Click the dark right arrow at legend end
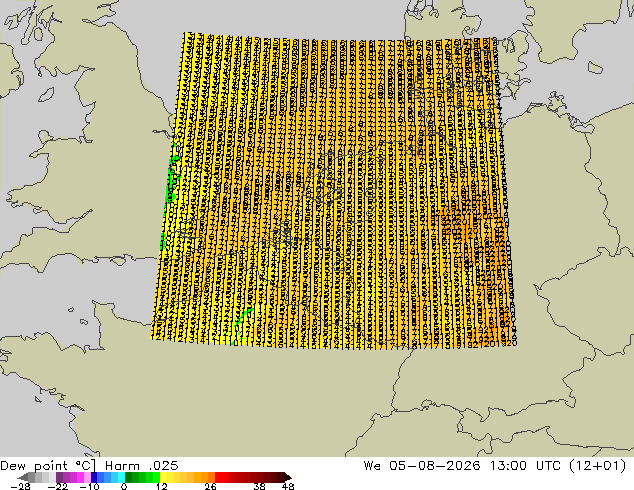This screenshot has height=490, width=634. point(288,477)
